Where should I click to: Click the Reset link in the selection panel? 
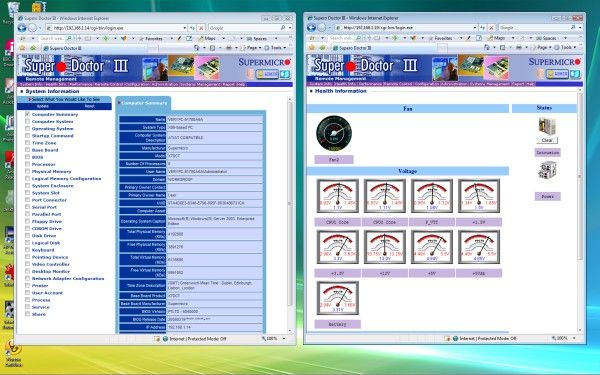tap(89, 106)
